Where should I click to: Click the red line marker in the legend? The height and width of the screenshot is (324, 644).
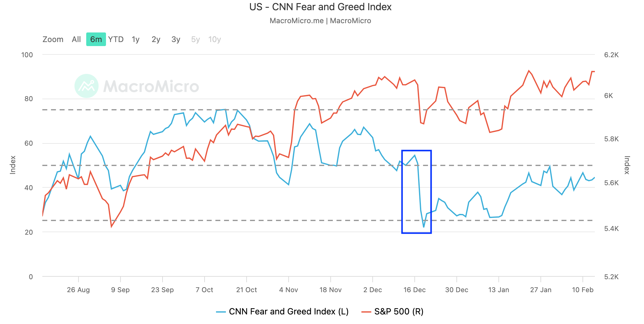(366, 312)
